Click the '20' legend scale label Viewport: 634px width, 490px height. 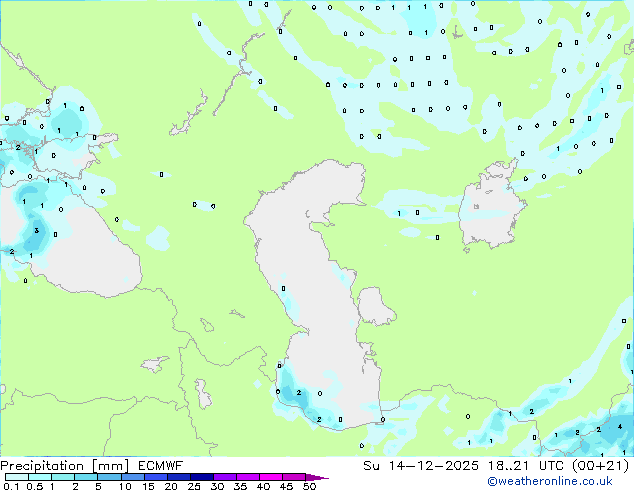[171, 486]
